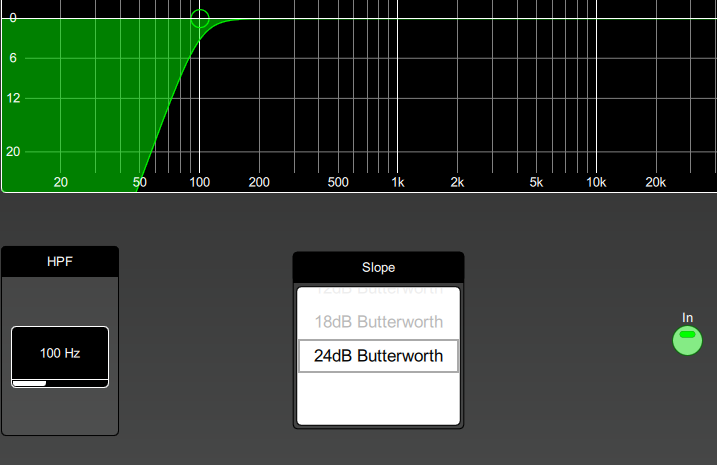Click the empty area below slope list
The width and height of the screenshot is (717, 465).
coord(379,398)
